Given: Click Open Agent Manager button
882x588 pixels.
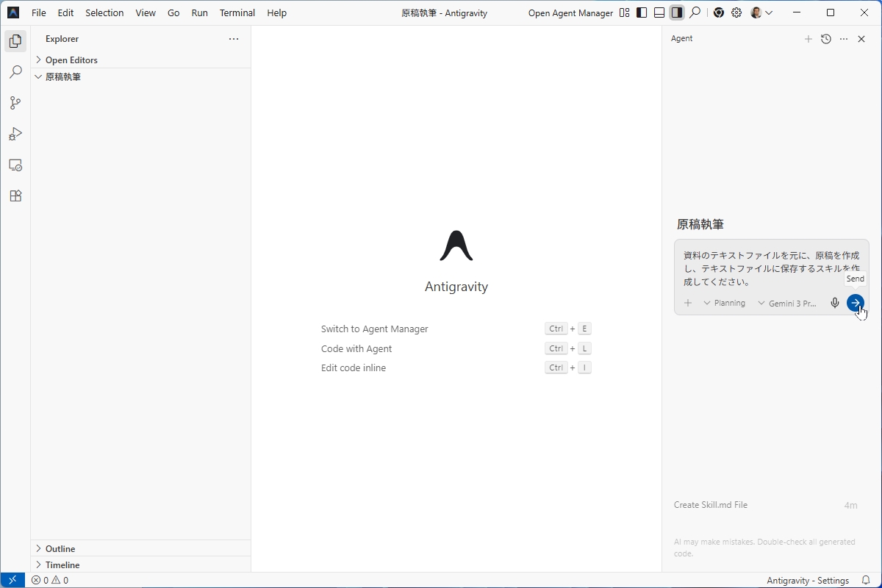Looking at the screenshot, I should click(x=570, y=12).
